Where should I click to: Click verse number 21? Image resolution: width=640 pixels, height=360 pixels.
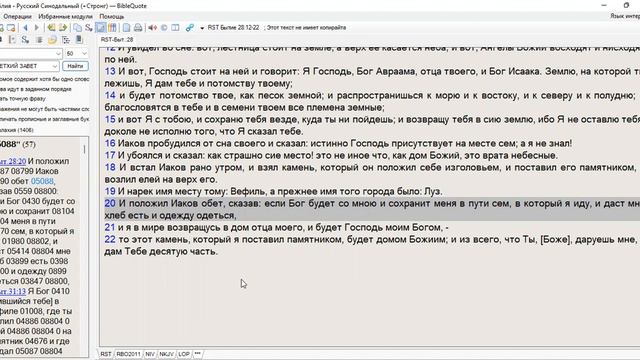tap(110, 227)
